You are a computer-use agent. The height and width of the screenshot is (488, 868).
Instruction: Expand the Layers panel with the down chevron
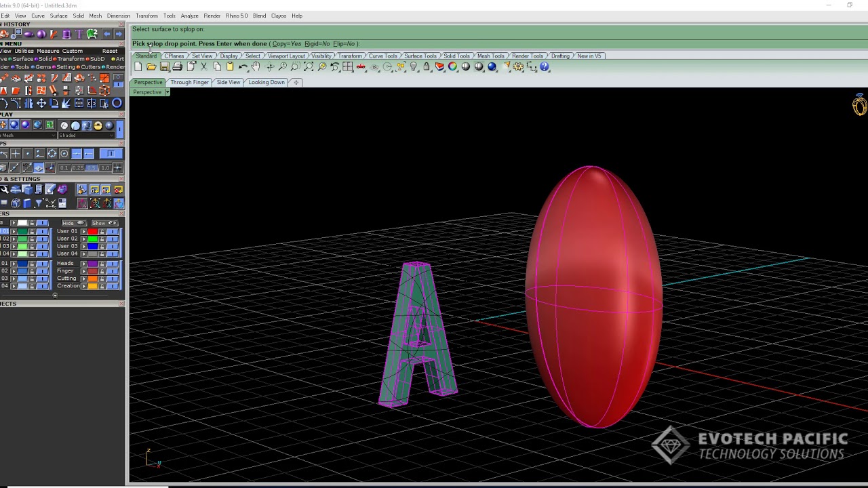[x=56, y=295]
